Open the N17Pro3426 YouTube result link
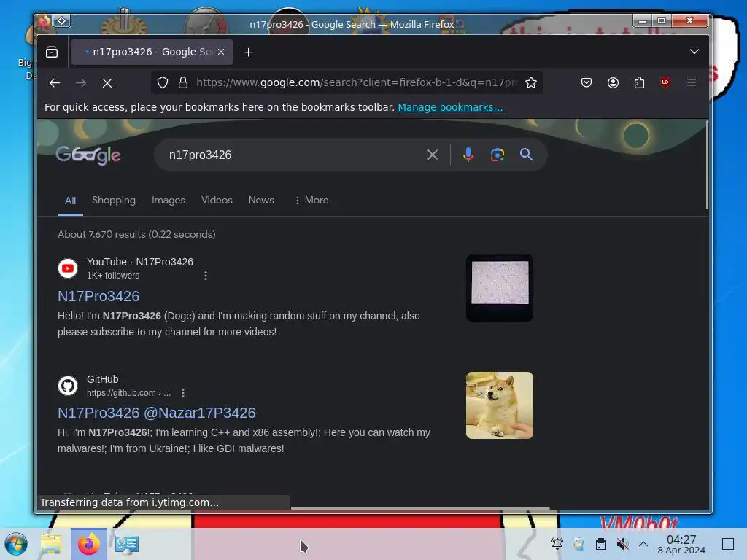 pos(98,296)
